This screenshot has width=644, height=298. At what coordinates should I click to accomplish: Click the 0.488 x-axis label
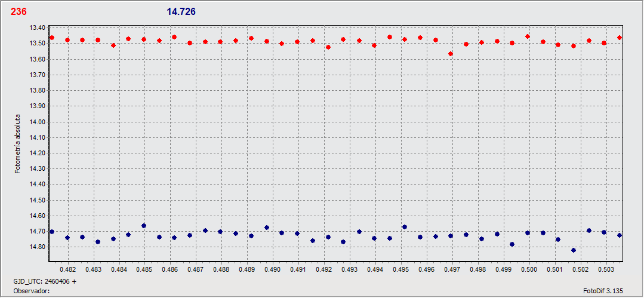point(221,270)
